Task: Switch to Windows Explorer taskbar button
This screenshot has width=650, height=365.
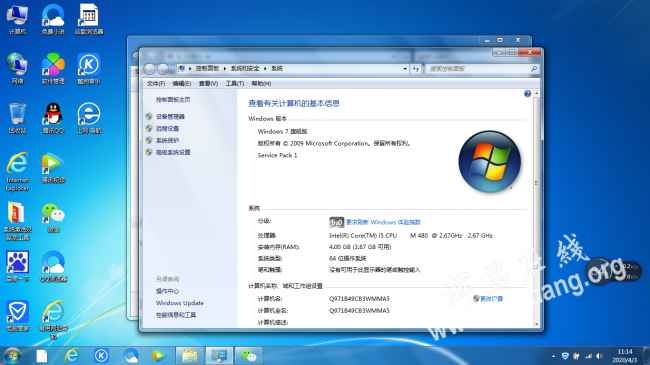Action: click(189, 356)
